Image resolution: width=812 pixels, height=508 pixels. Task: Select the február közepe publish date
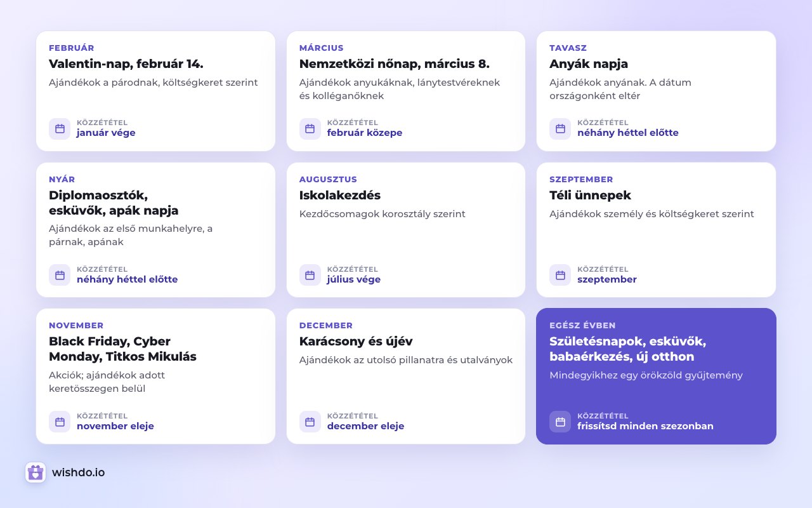365,133
